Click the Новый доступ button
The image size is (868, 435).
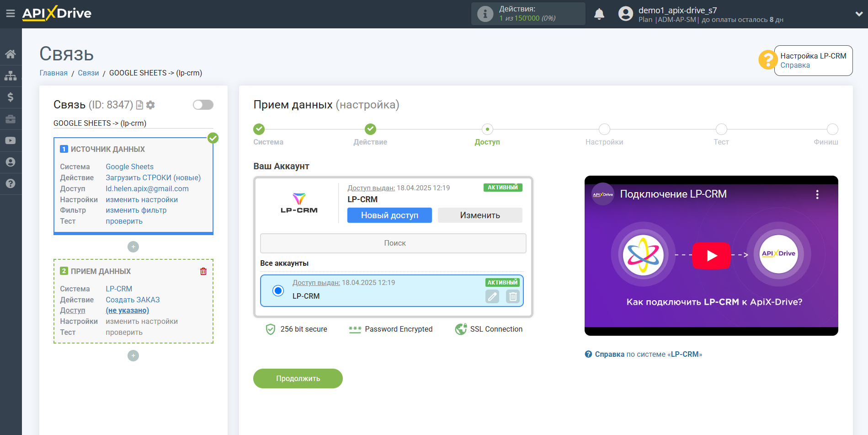coord(389,215)
